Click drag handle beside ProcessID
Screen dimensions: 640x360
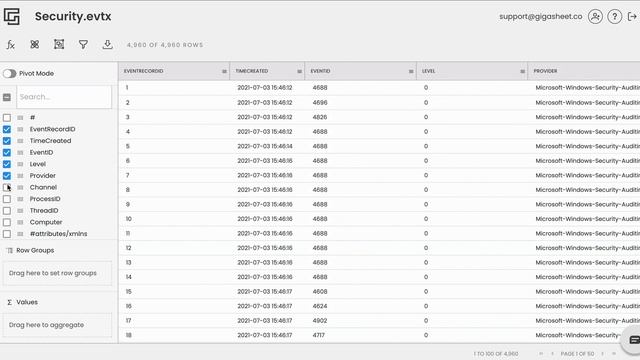(20, 199)
